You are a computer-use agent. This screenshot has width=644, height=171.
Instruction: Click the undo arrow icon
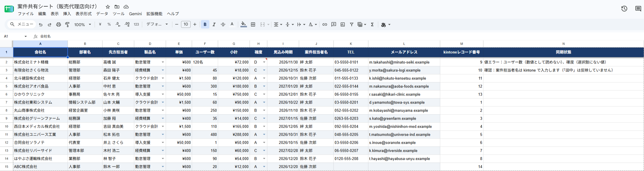click(x=41, y=25)
